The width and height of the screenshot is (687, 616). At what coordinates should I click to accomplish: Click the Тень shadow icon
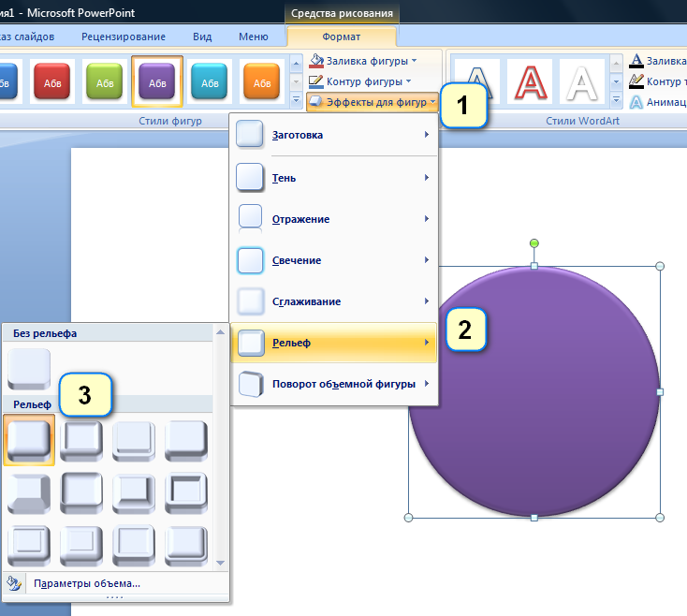pos(250,178)
